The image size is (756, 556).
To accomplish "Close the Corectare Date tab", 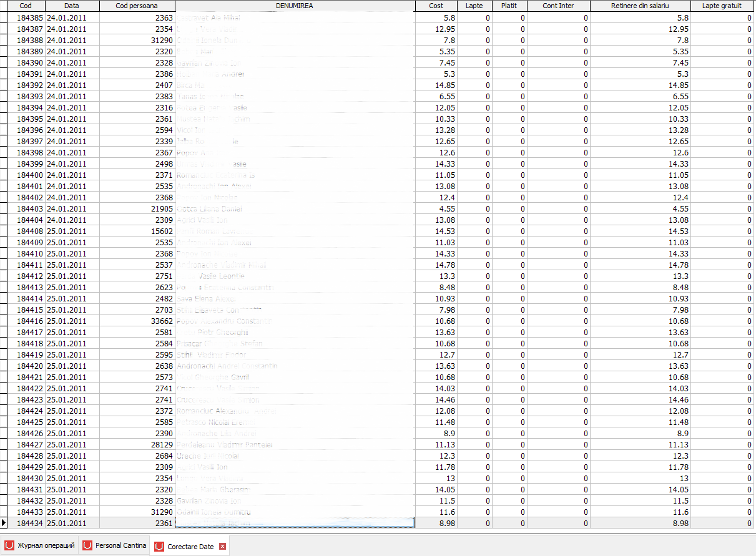I will [x=222, y=547].
